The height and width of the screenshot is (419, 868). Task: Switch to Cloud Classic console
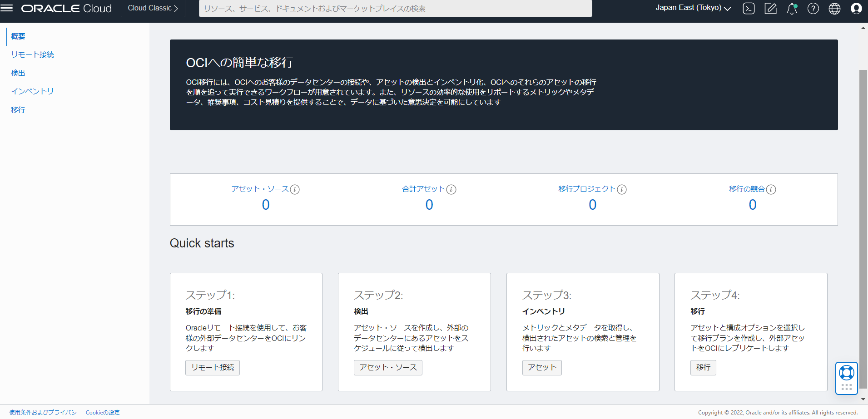pos(153,9)
